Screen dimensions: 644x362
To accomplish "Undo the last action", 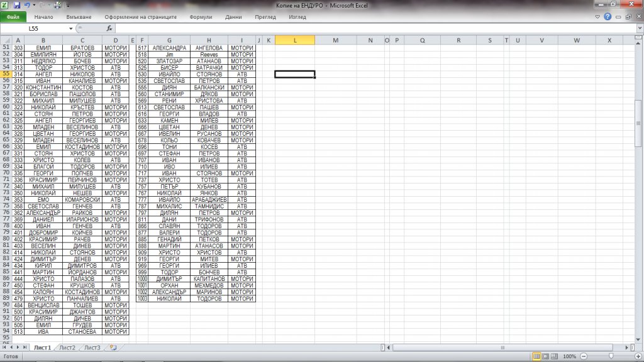I will [x=27, y=5].
